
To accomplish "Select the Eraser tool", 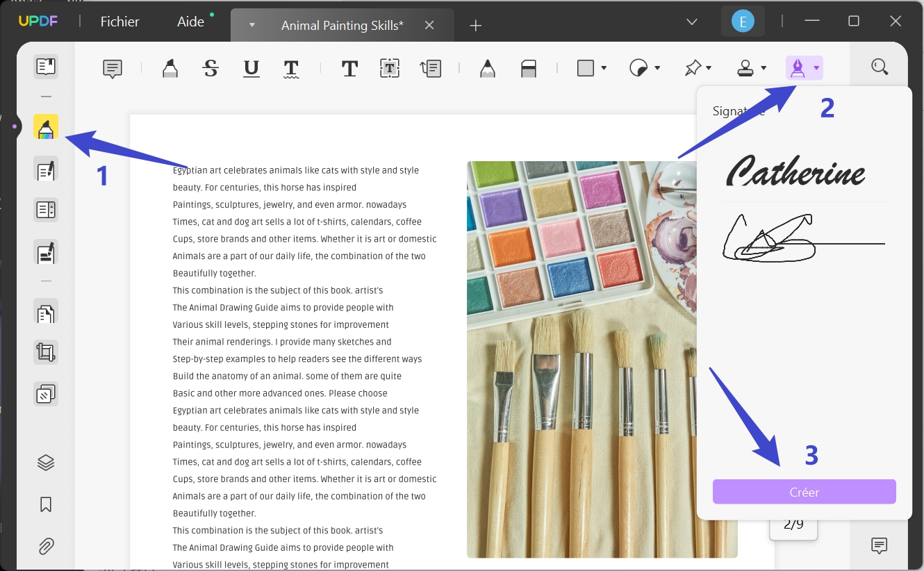I will coord(529,68).
